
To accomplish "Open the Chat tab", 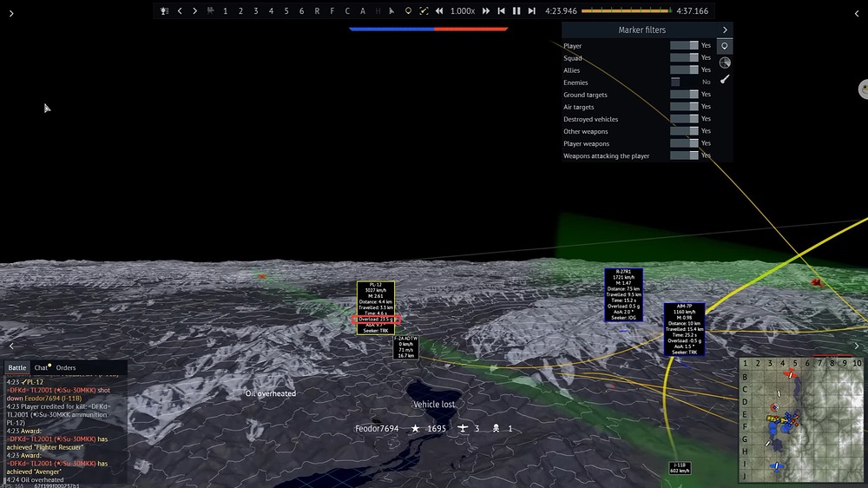I will [x=42, y=367].
